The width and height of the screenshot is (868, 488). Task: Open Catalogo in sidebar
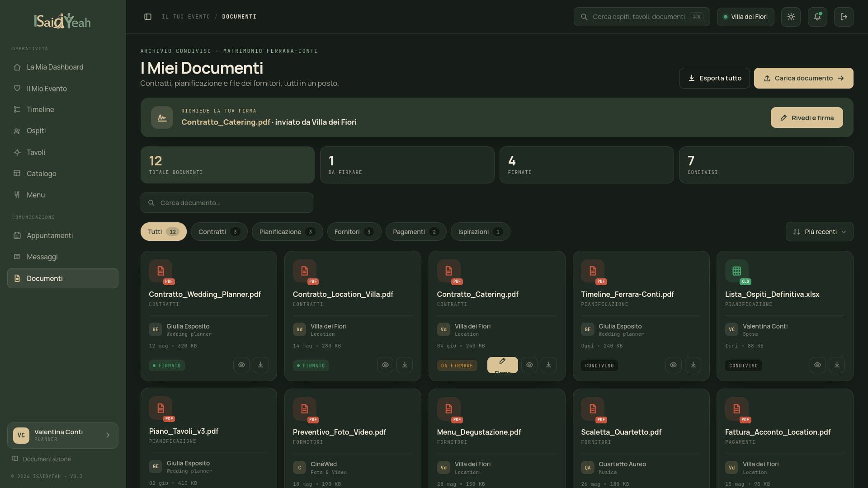(x=63, y=174)
